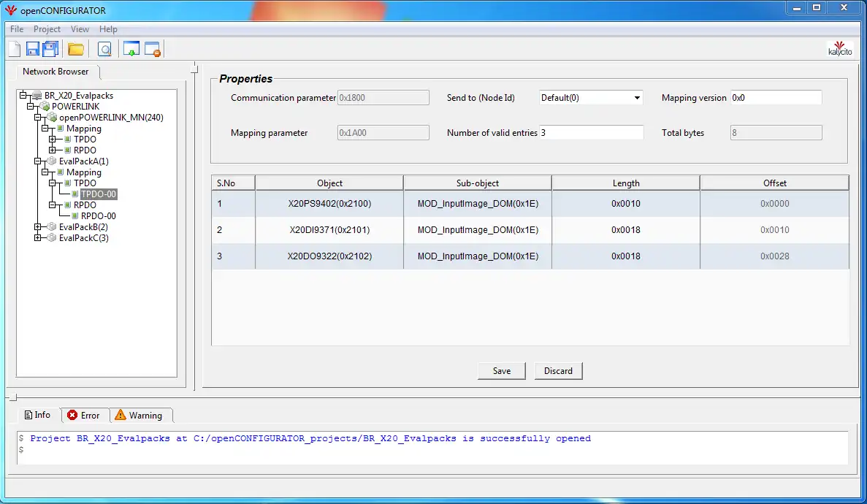Collapse RPDO under EvalPackA mapping
867x504 pixels.
point(52,205)
